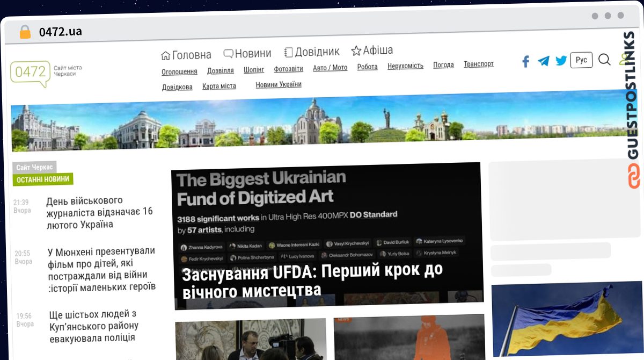Select the green ОСТАННІ НОВИНИ label
The height and width of the screenshot is (360, 644).
pyautogui.click(x=43, y=179)
